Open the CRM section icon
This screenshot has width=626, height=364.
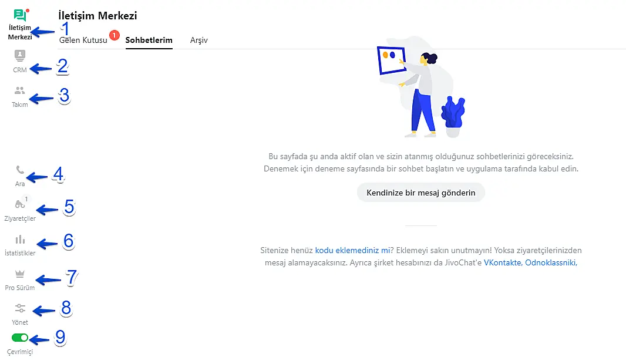coord(20,56)
